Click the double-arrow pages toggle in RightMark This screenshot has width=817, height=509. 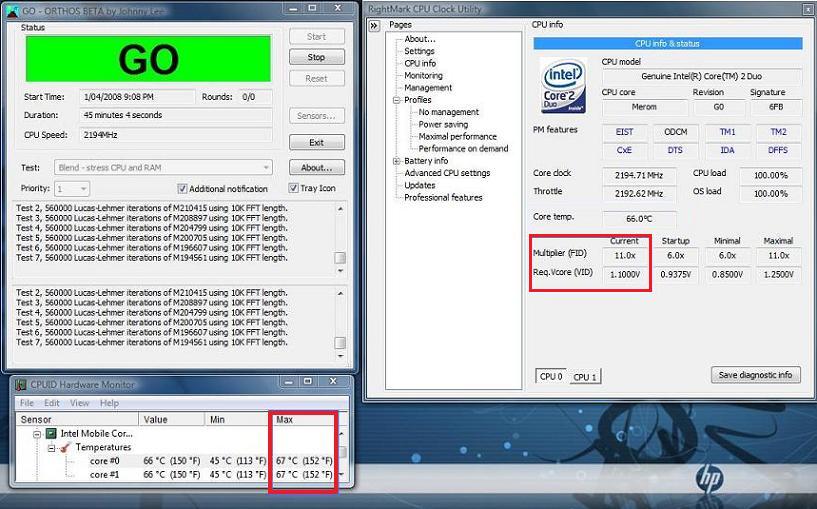tap(374, 26)
